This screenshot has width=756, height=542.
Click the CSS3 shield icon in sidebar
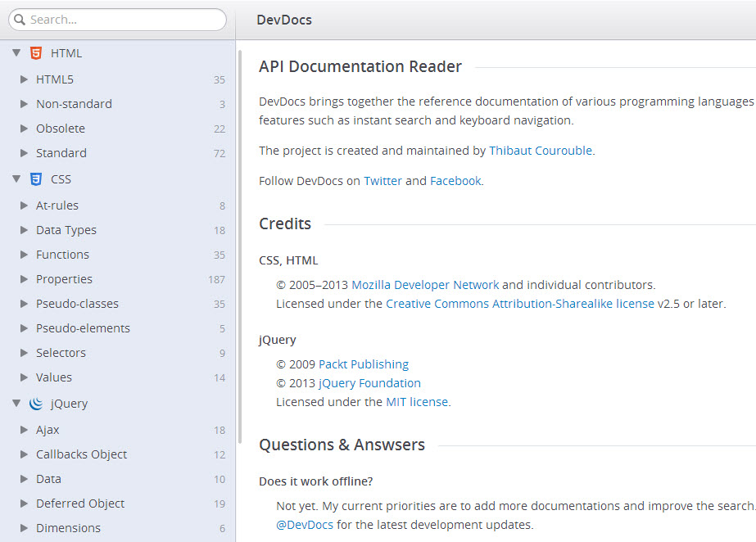click(x=35, y=179)
